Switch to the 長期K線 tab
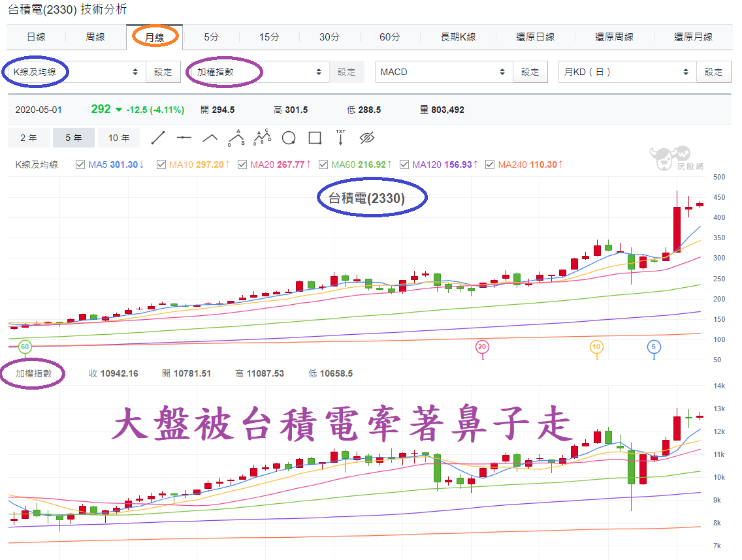The image size is (742, 560). (458, 37)
